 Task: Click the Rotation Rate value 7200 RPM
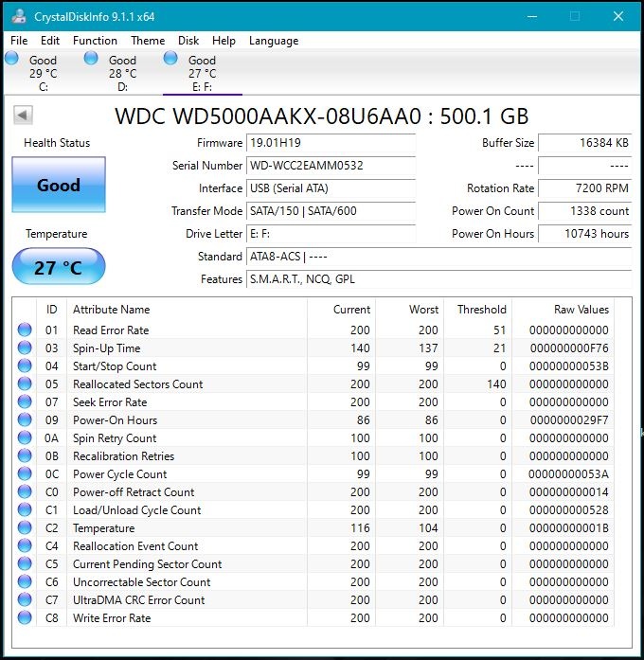tap(585, 188)
